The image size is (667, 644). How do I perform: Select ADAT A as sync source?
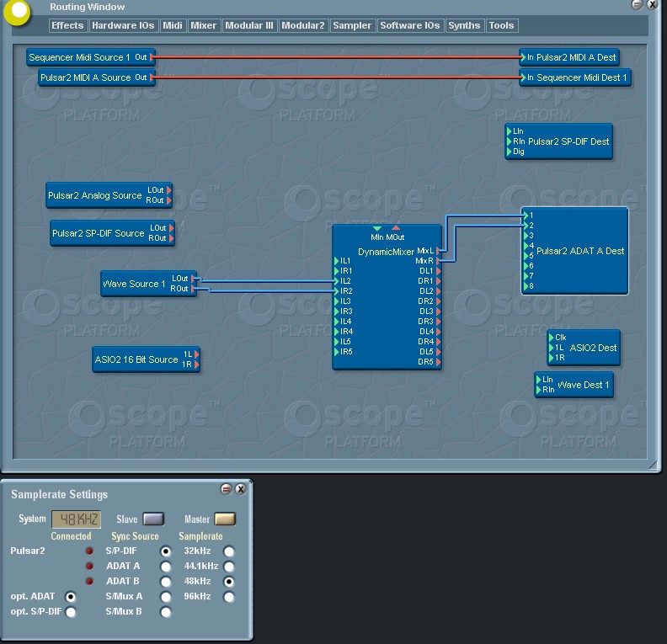click(x=166, y=567)
